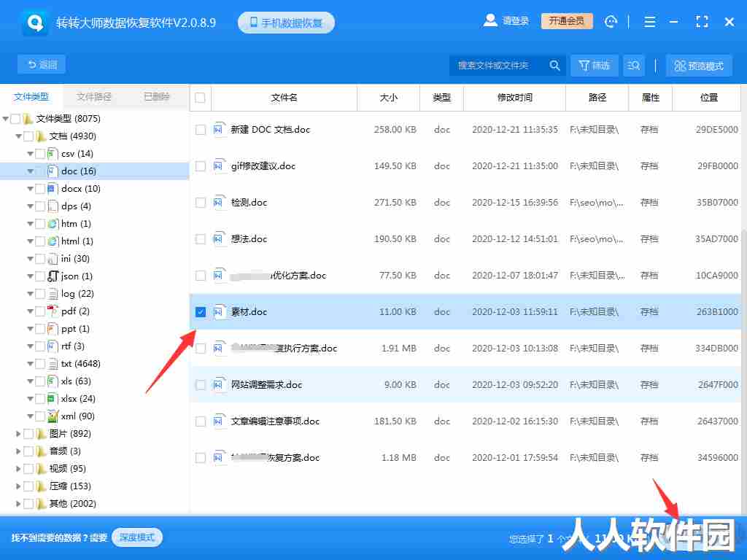Click the file icon for 新建 DOC 文档.doc
747x560 pixels.
click(x=218, y=129)
